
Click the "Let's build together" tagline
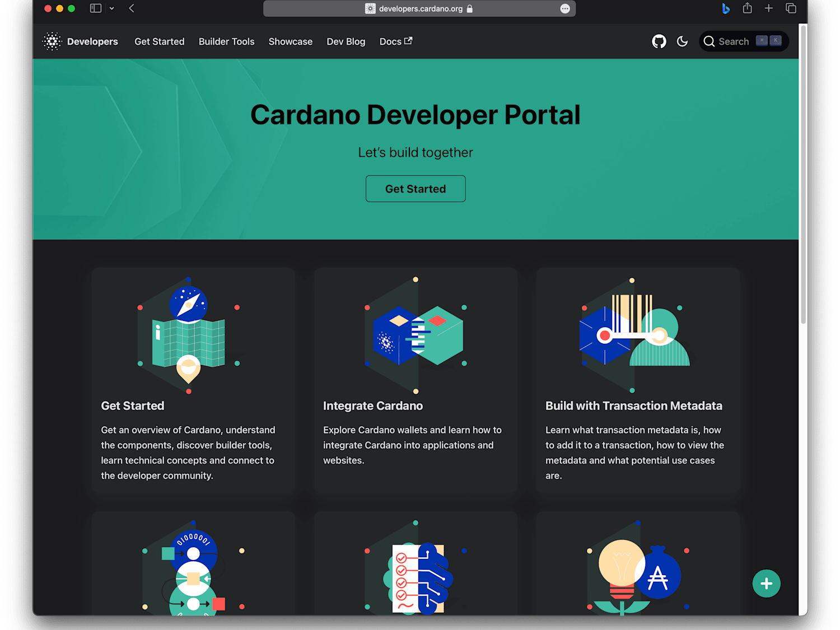(416, 152)
